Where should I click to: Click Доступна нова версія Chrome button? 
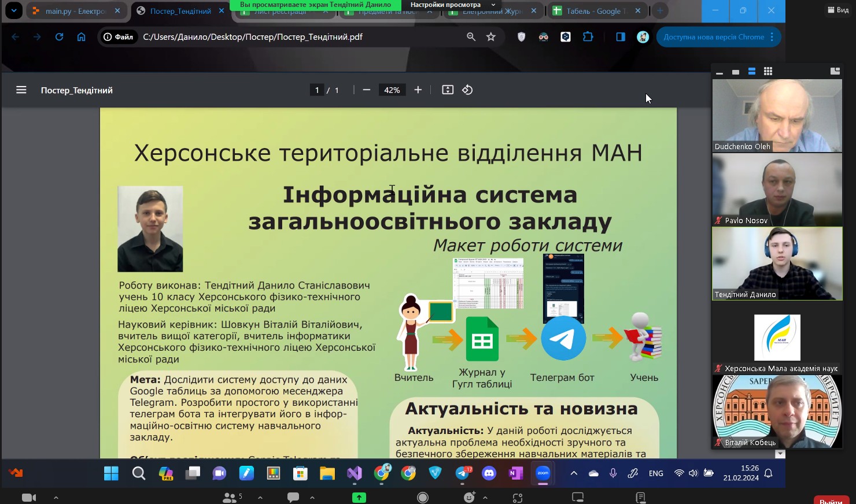[714, 37]
